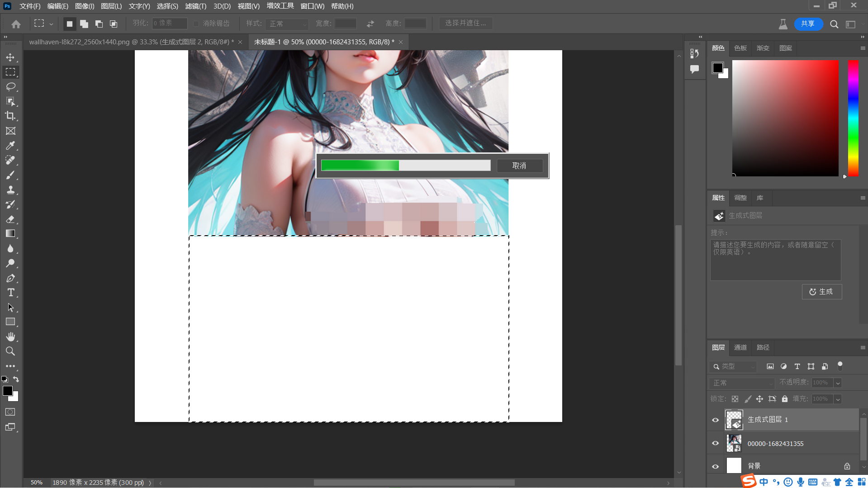Select the Path Selection tool
Screen dimensions: 868x488
point(10,307)
